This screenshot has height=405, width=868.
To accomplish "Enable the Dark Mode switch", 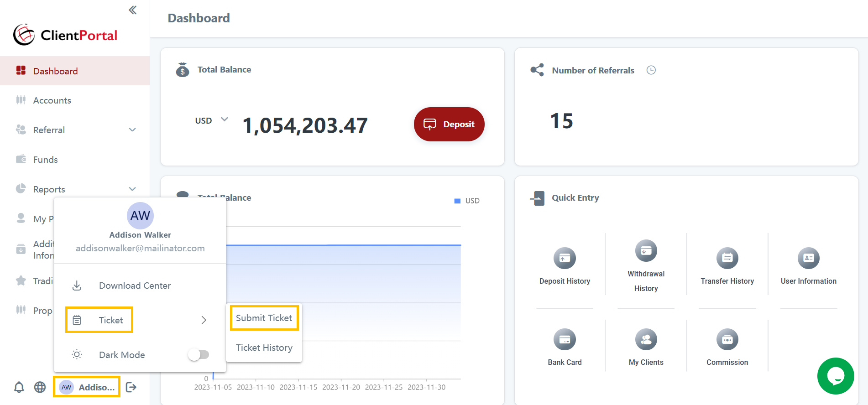I will [199, 354].
